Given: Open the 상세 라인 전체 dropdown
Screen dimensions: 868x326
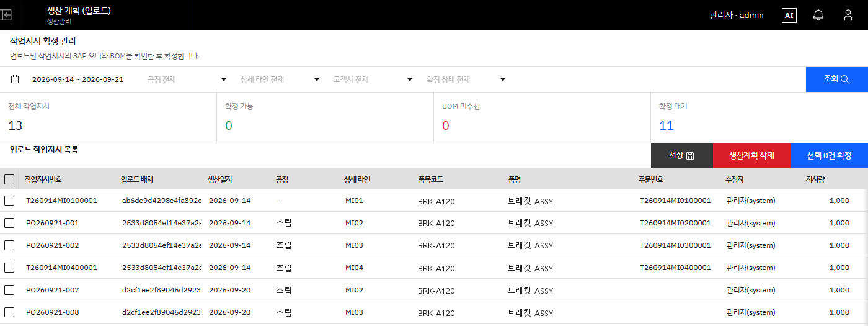Looking at the screenshot, I should tap(280, 79).
